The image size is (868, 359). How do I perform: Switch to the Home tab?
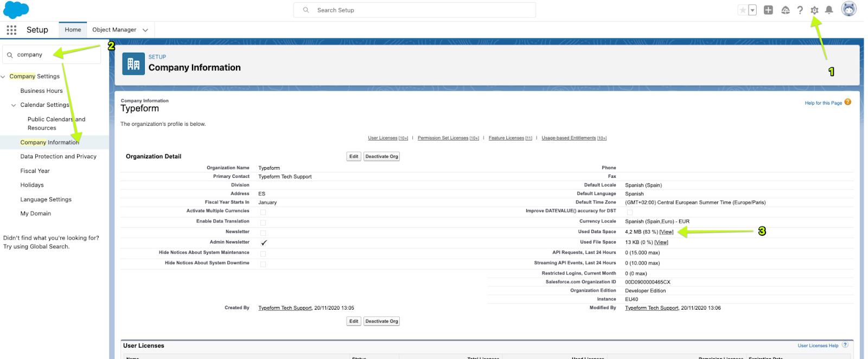pyautogui.click(x=73, y=30)
